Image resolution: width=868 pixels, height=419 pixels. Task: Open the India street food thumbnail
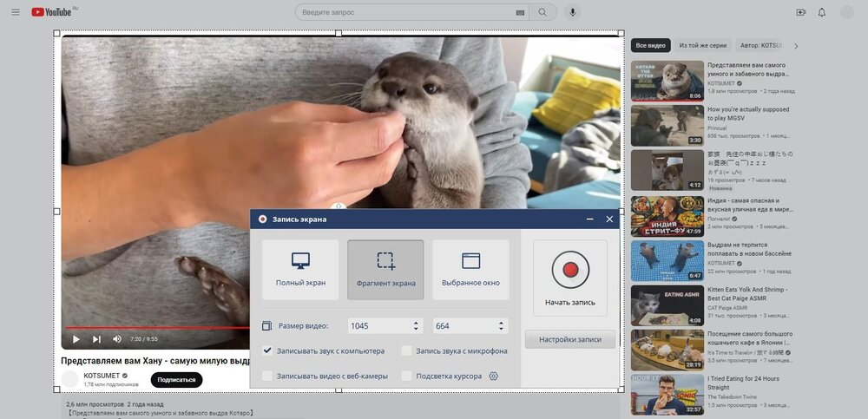pyautogui.click(x=667, y=216)
